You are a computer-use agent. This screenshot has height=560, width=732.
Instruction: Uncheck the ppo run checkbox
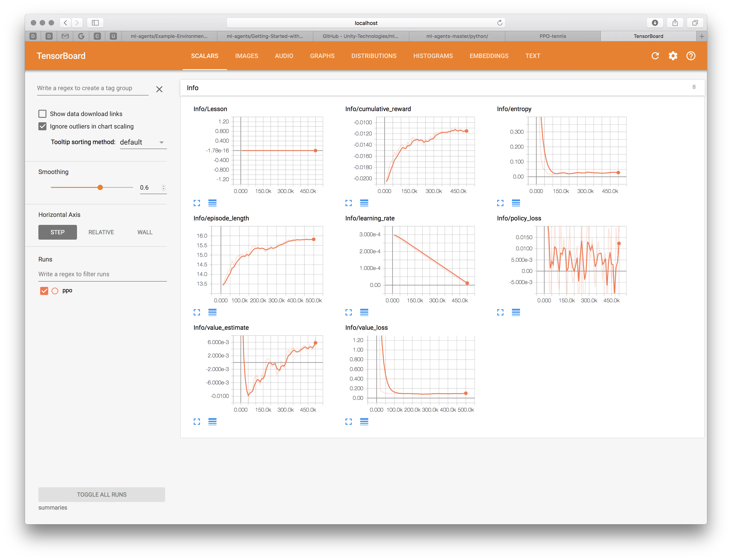click(x=44, y=291)
